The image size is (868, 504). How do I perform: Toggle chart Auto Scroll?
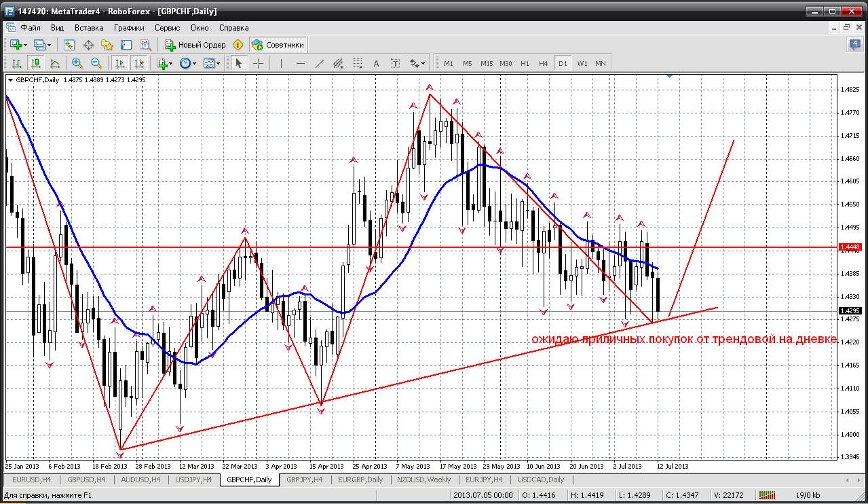tap(120, 63)
